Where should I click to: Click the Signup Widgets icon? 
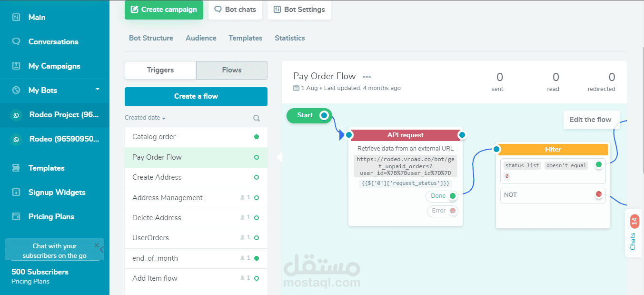pos(16,192)
